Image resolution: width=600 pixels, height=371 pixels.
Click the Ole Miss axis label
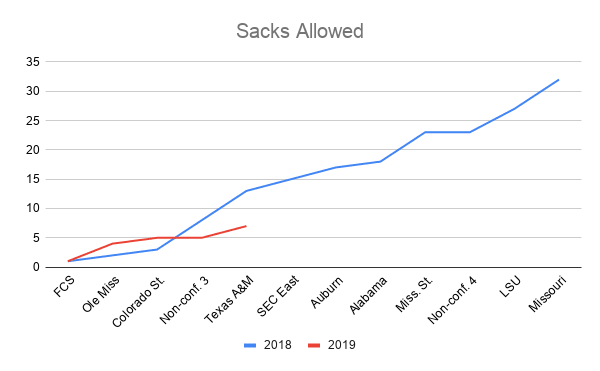coord(101,294)
